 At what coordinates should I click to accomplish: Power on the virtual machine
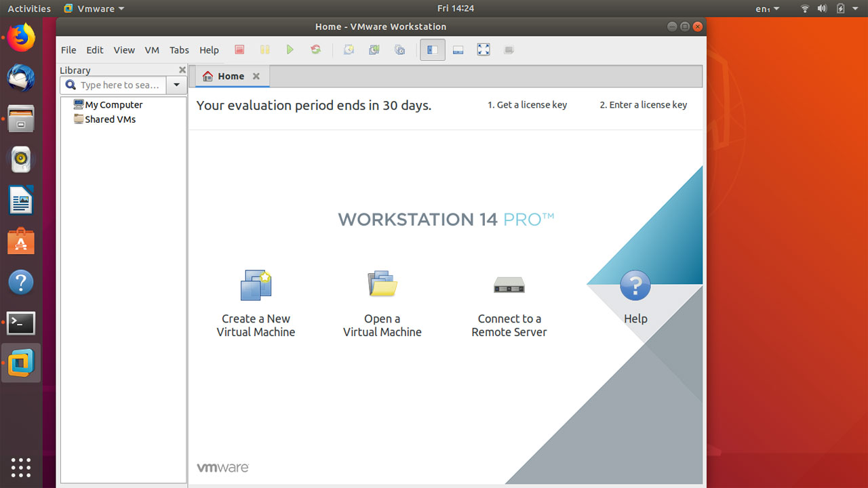(x=290, y=49)
